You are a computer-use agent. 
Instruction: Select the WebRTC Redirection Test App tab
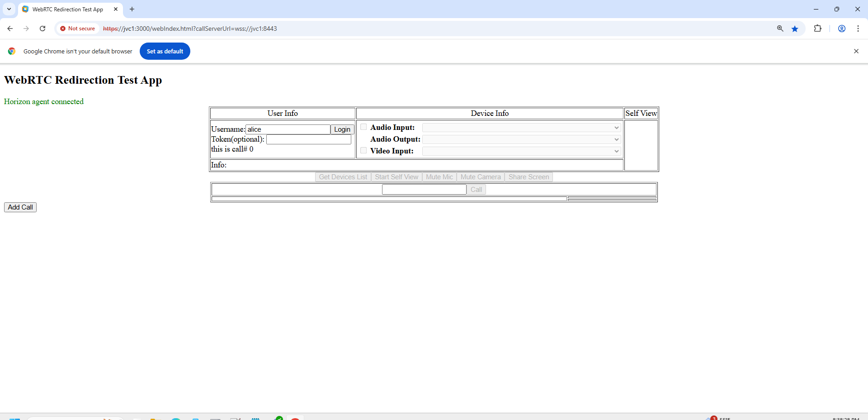[x=68, y=9]
